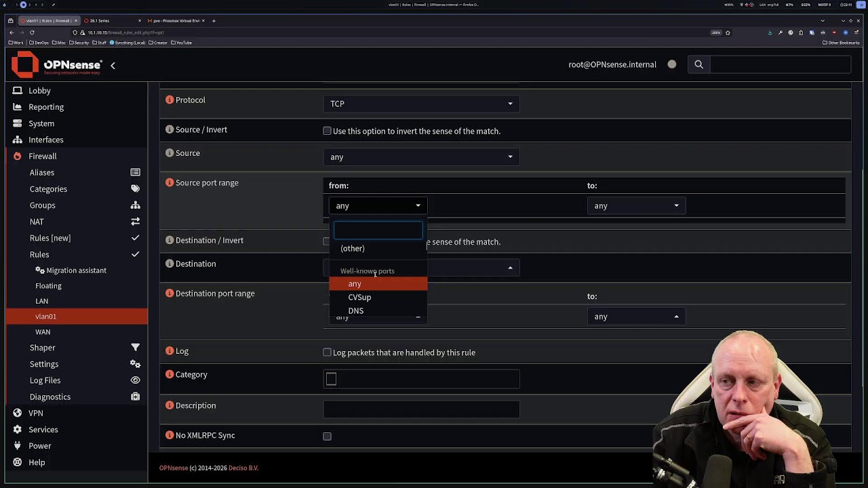Open the Source any dropdown
The width and height of the screenshot is (868, 488).
click(x=422, y=157)
